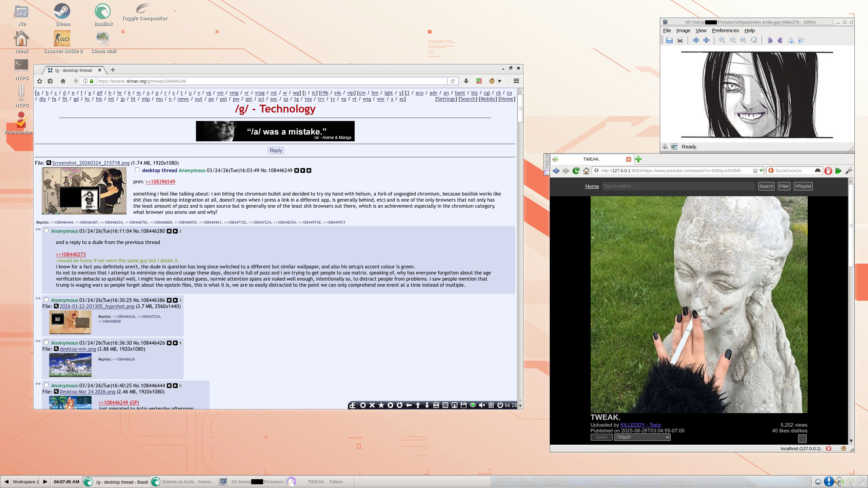Click the 4chan page vertical scrollbar
Image resolution: width=868 pixels, height=488 pixels.
pyautogui.click(x=520, y=108)
